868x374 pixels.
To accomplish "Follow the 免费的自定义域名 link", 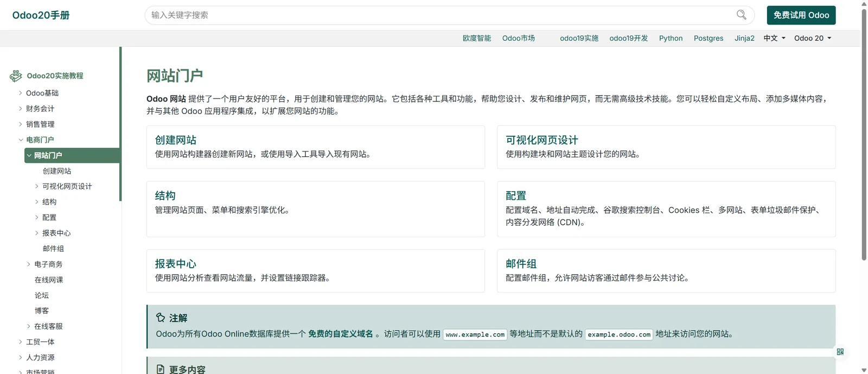I will pos(341,334).
